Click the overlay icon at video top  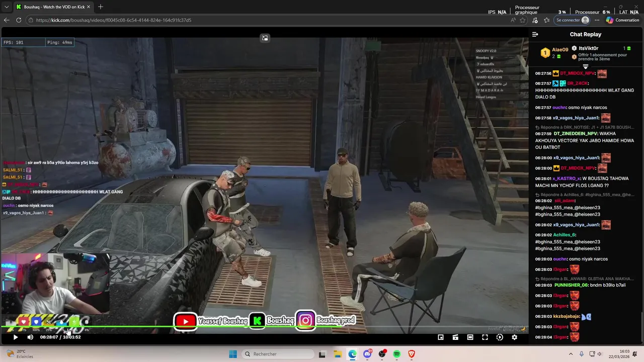click(265, 38)
